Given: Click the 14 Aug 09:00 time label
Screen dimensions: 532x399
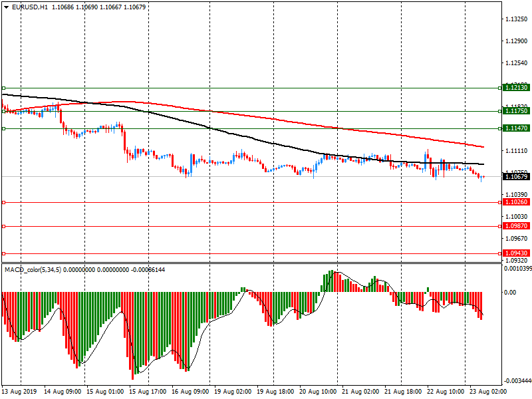Looking at the screenshot, I should (x=63, y=392).
